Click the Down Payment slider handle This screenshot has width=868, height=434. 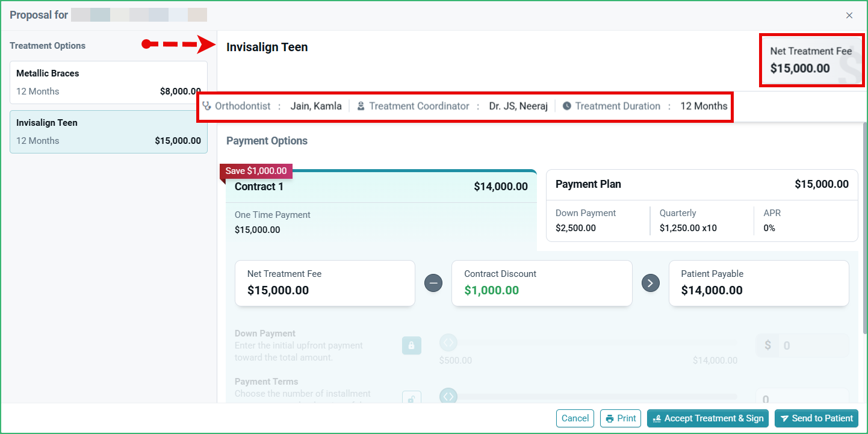(x=448, y=343)
